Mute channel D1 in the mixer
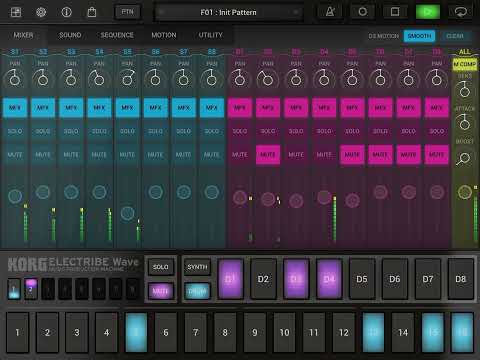Screen dimensions: 480x360 coord(240,155)
